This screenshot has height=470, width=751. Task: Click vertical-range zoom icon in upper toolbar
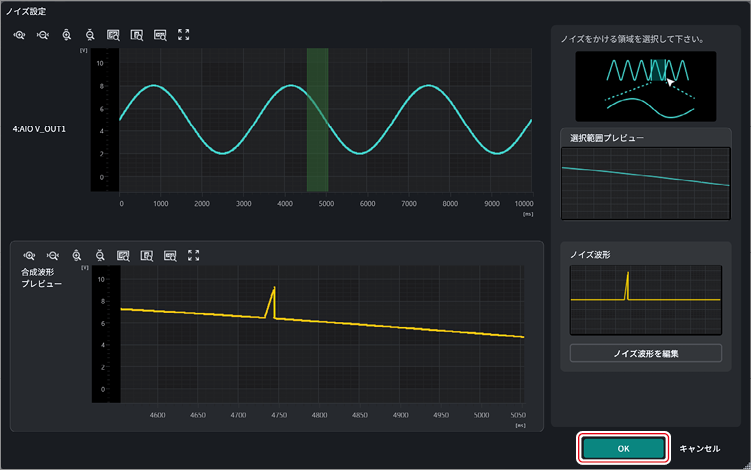[x=137, y=35]
